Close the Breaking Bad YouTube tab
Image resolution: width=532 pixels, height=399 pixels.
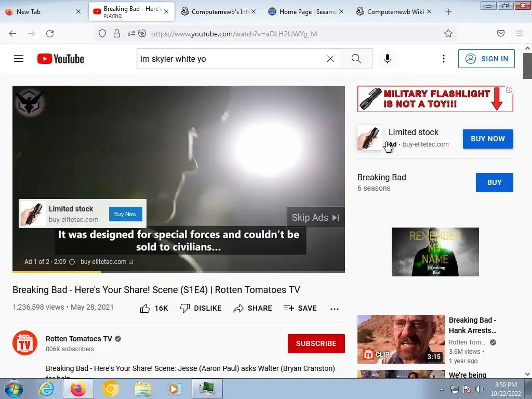(166, 12)
